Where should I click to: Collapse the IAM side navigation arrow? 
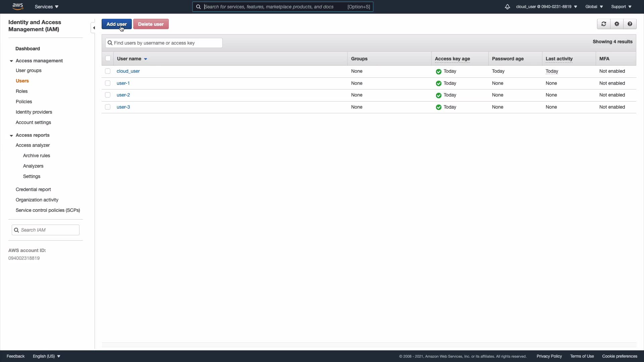(94, 28)
